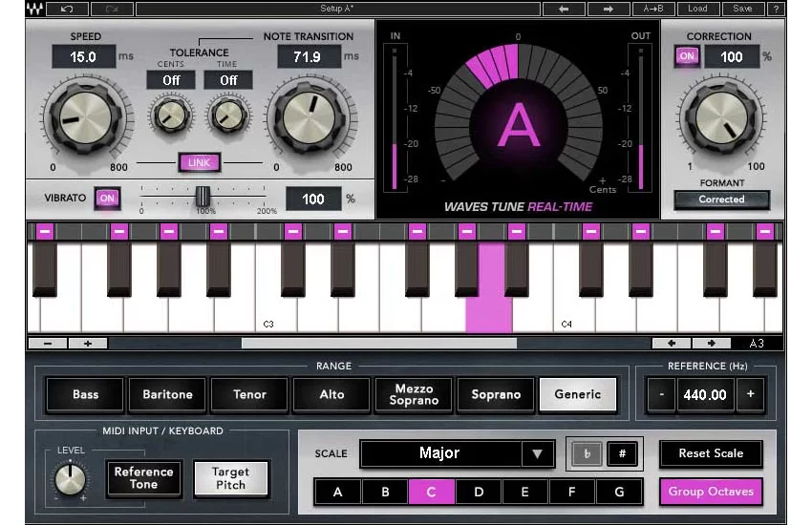Image resolution: width=812 pixels, height=525 pixels.
Task: Click the MIDI input Level knob
Action: [x=71, y=479]
